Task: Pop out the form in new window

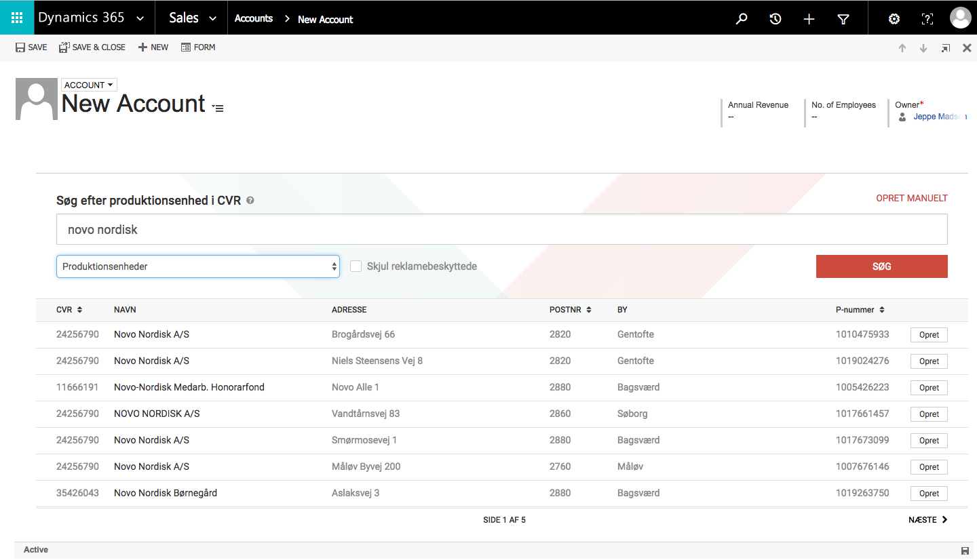Action: pos(945,48)
